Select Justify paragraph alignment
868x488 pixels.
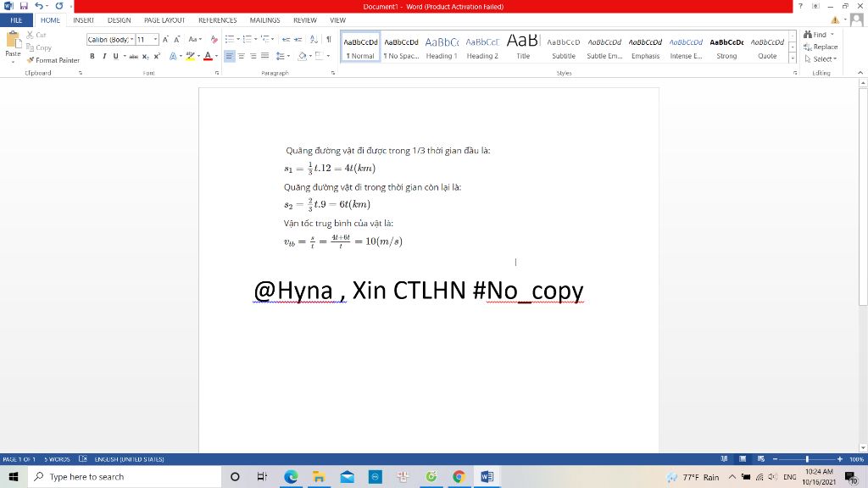(x=265, y=56)
